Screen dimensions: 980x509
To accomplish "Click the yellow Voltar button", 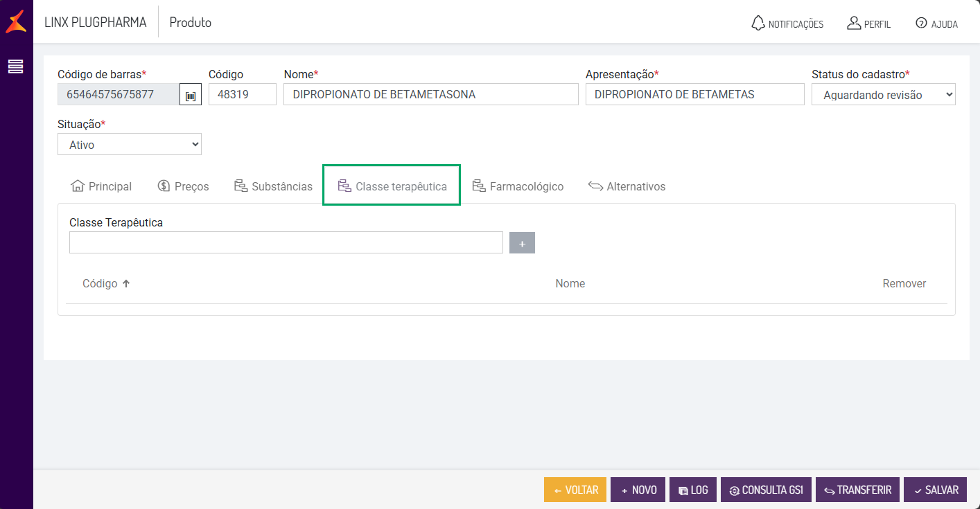I will pos(575,490).
